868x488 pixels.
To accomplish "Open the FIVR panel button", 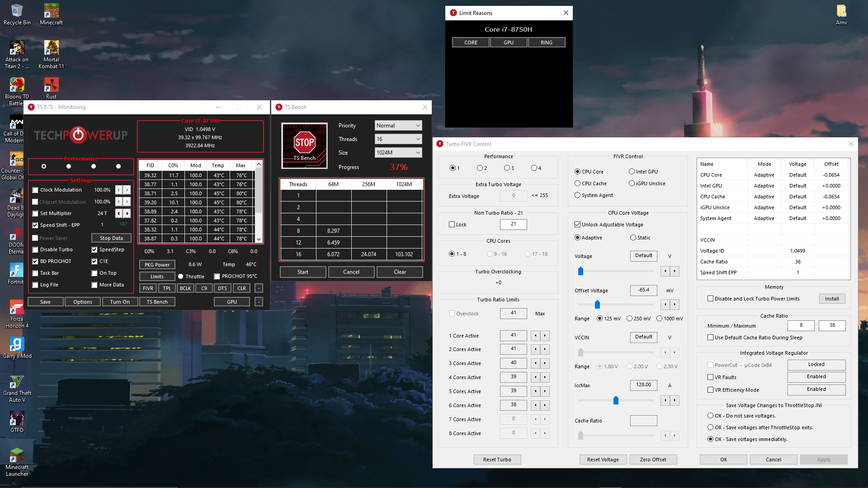I will (x=148, y=288).
